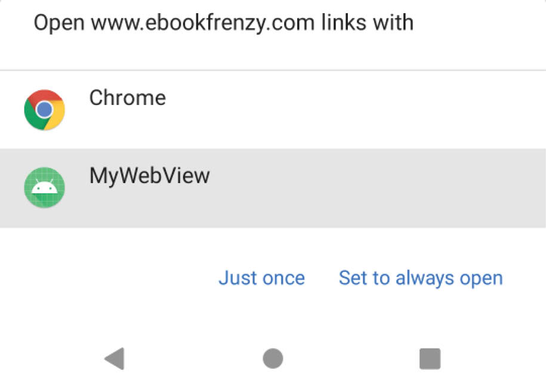Pick the white Chrome row's empty area

[348, 110]
